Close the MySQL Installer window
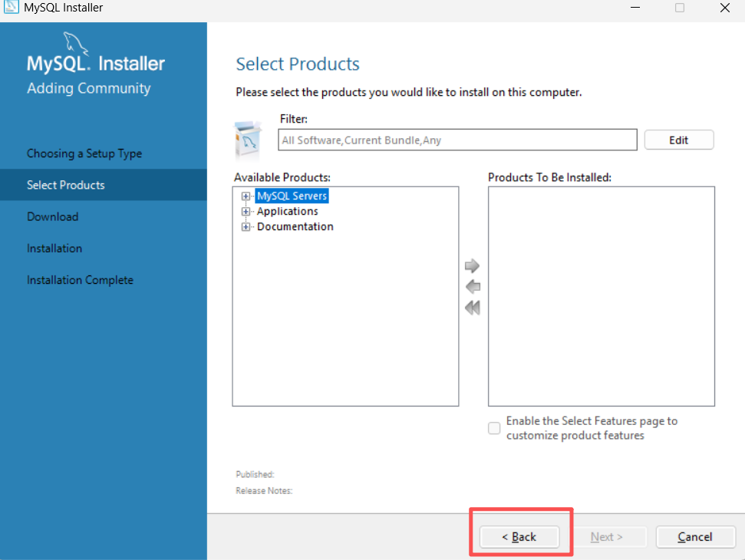 tap(724, 8)
